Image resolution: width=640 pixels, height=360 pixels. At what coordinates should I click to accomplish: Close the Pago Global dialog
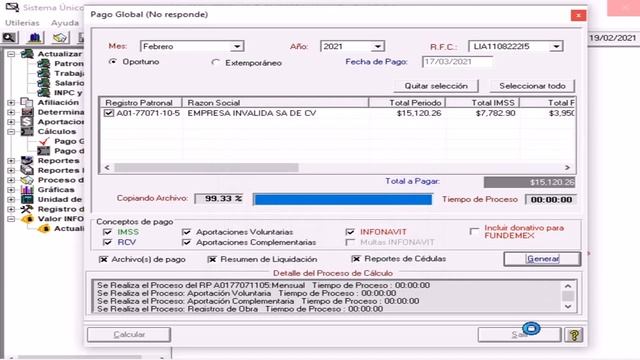[578, 15]
